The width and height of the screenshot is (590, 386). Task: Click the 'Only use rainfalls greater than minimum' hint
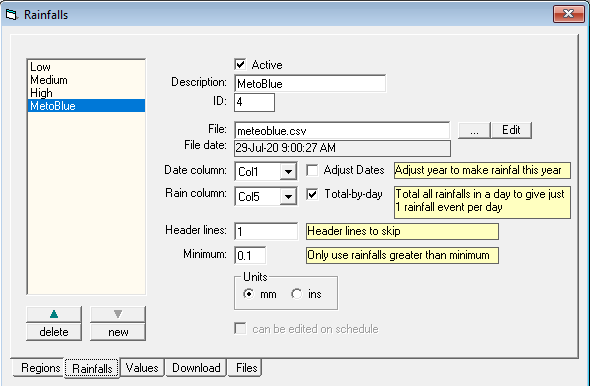(402, 255)
